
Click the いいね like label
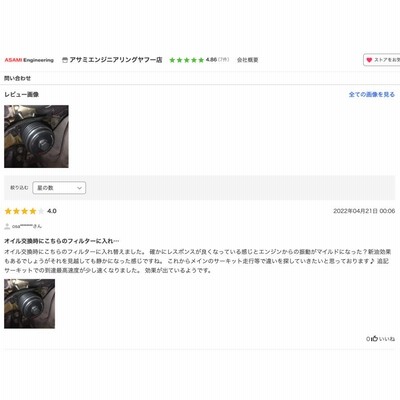387,339
